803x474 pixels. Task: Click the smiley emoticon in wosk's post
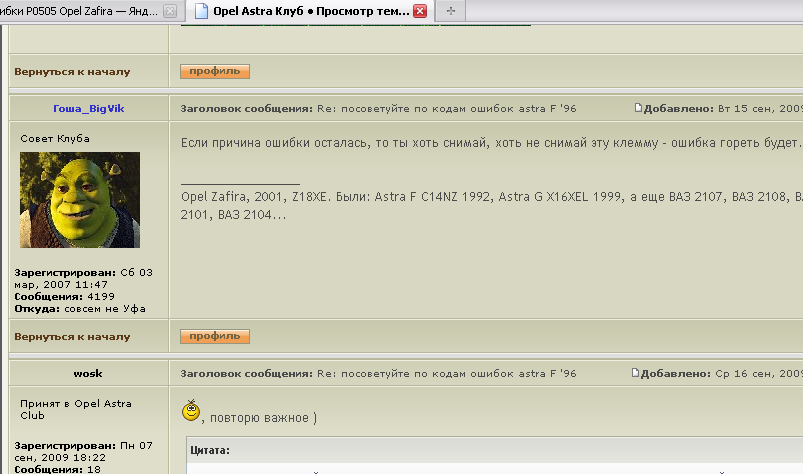191,411
